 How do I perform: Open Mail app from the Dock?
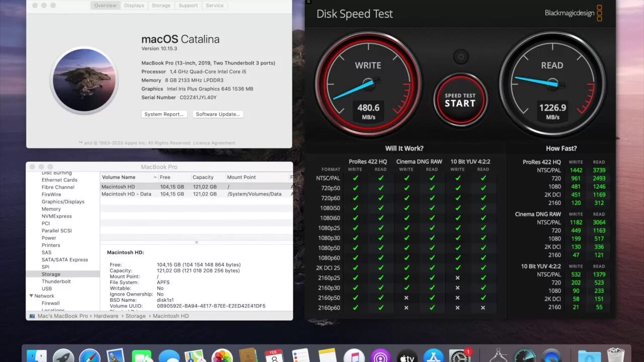(116, 356)
